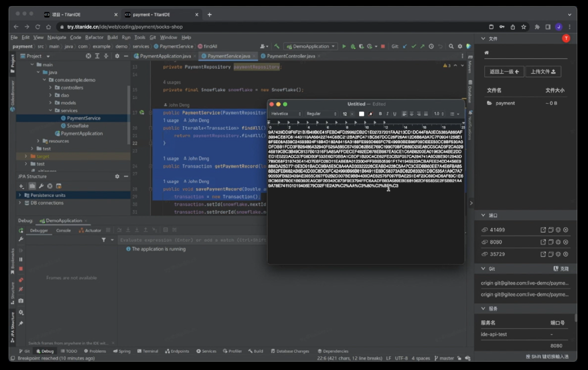The width and height of the screenshot is (588, 370).
Task: Click the Build hammer icon
Action: [x=277, y=46]
